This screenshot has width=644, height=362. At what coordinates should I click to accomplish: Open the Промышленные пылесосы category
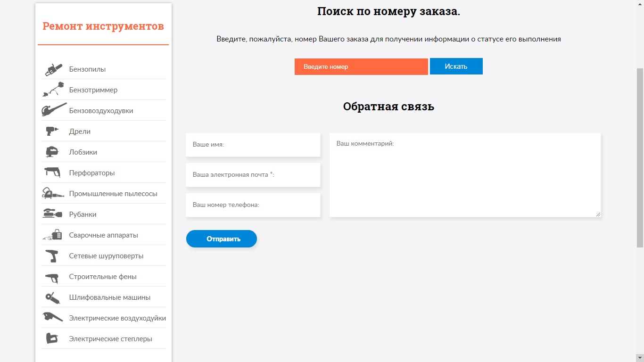coord(113,194)
